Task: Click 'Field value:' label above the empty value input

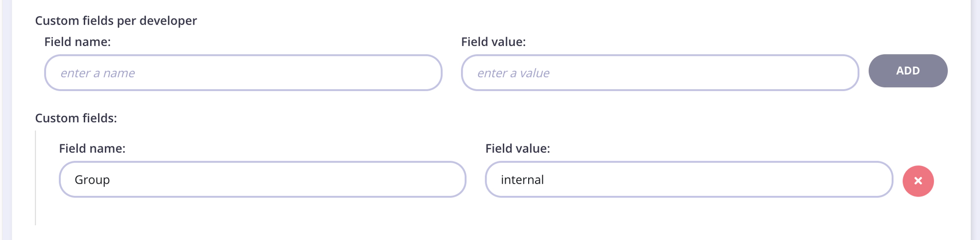Action: tap(493, 42)
